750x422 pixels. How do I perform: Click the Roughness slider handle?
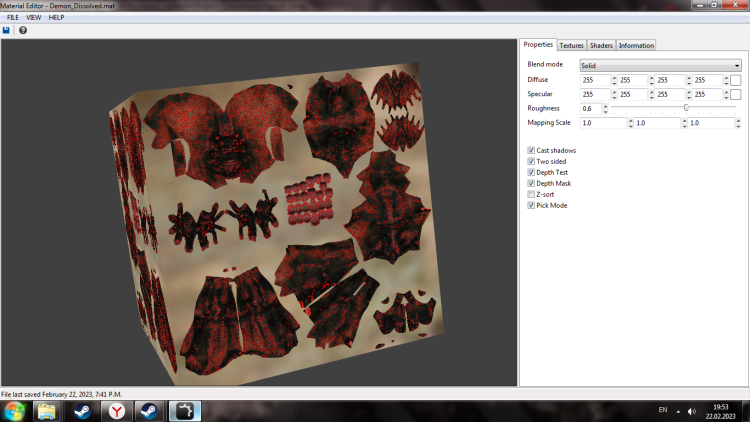686,107
